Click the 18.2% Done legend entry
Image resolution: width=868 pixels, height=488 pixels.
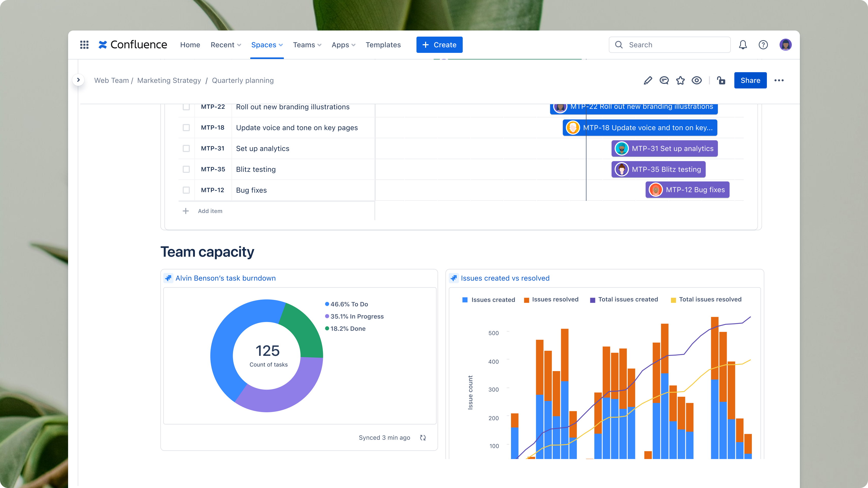coord(345,329)
